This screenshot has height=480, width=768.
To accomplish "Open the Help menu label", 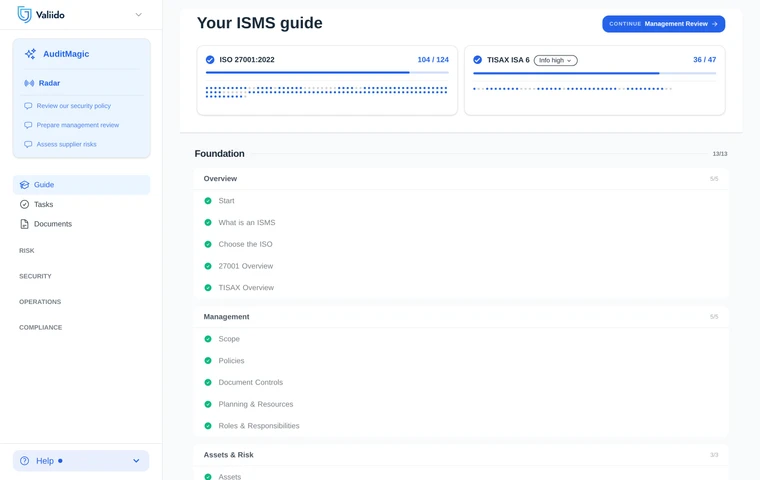I will 45,461.
